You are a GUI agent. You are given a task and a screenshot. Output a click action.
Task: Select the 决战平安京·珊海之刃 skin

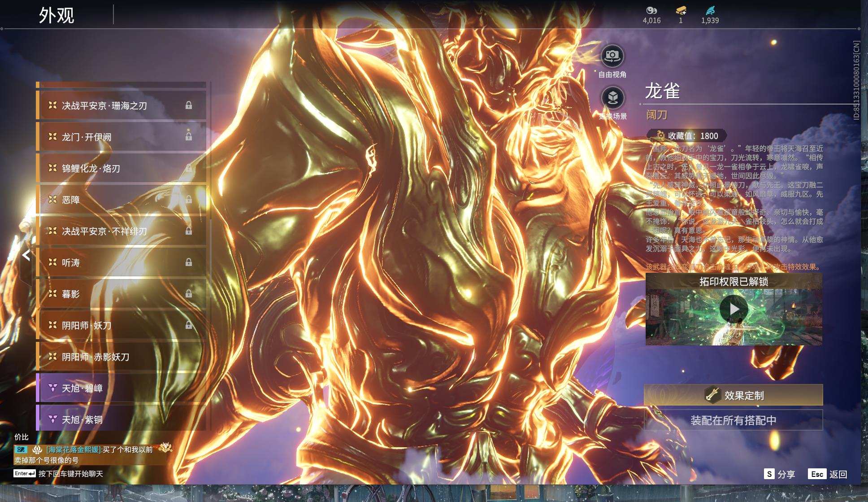coord(121,105)
